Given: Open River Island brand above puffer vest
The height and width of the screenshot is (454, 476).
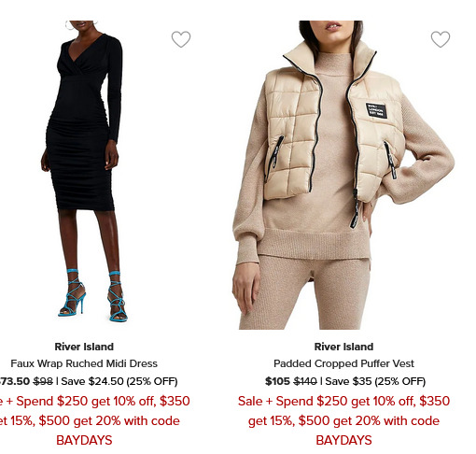Looking at the screenshot, I should [343, 347].
